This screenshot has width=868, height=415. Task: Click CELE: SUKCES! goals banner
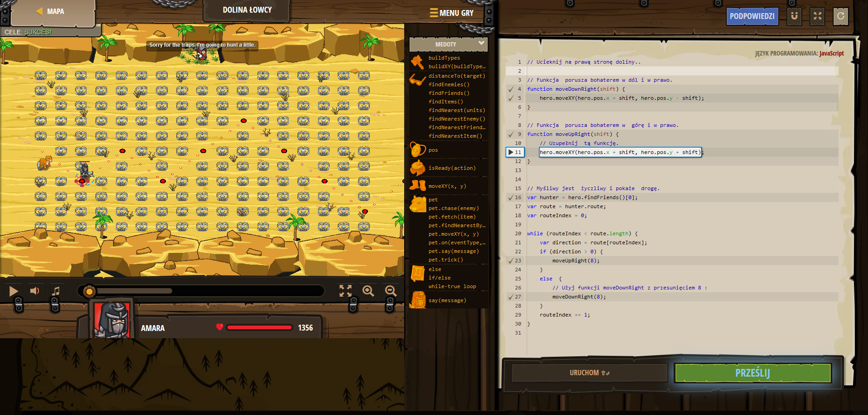(28, 32)
